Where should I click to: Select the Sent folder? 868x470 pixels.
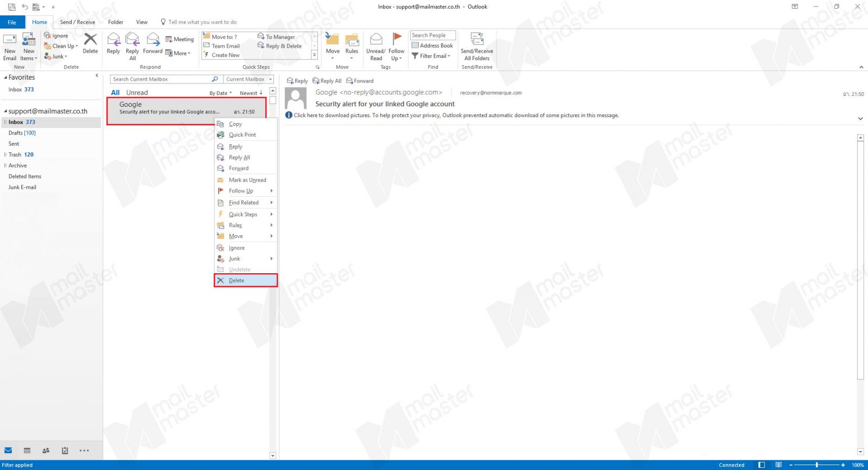coord(14,144)
